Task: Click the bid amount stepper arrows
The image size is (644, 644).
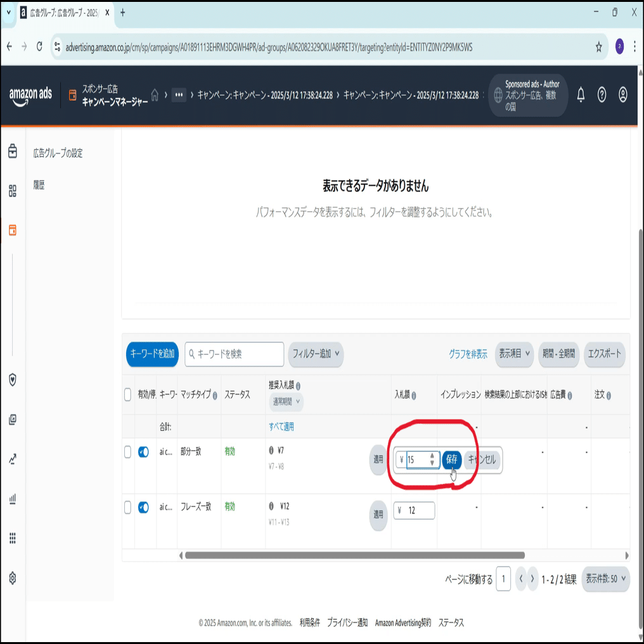Action: [x=432, y=459]
